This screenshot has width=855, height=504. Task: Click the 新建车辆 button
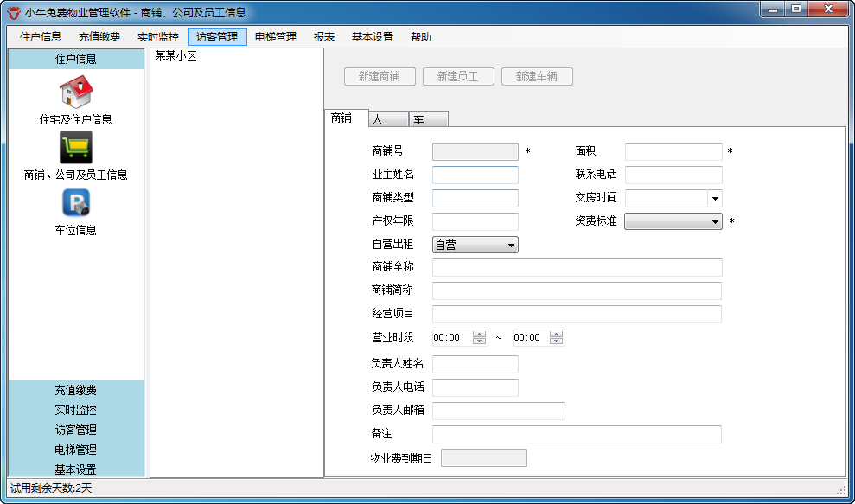coord(537,76)
